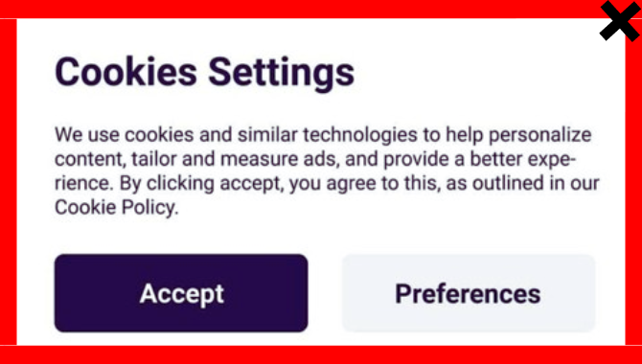Click the phrase 'as outlined in our'
The width and height of the screenshot is (642, 364).
tap(523, 183)
